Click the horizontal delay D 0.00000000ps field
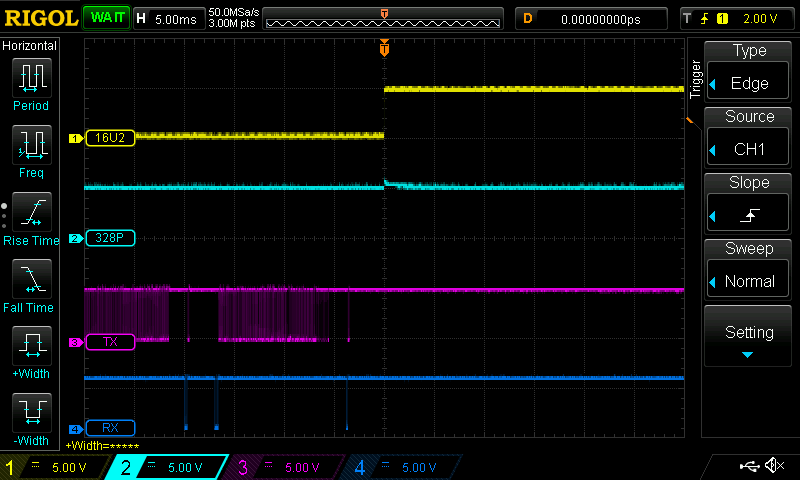The image size is (800, 480). coord(591,19)
